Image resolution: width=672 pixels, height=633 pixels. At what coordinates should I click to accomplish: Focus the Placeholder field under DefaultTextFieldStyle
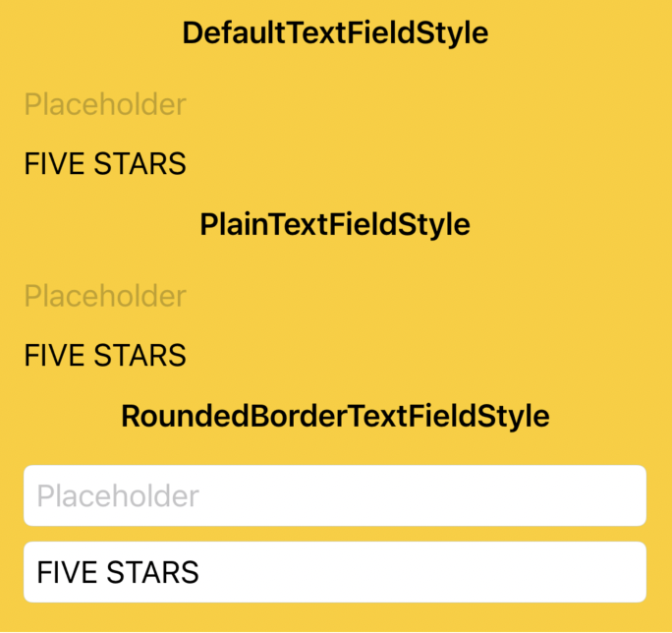[x=335, y=104]
